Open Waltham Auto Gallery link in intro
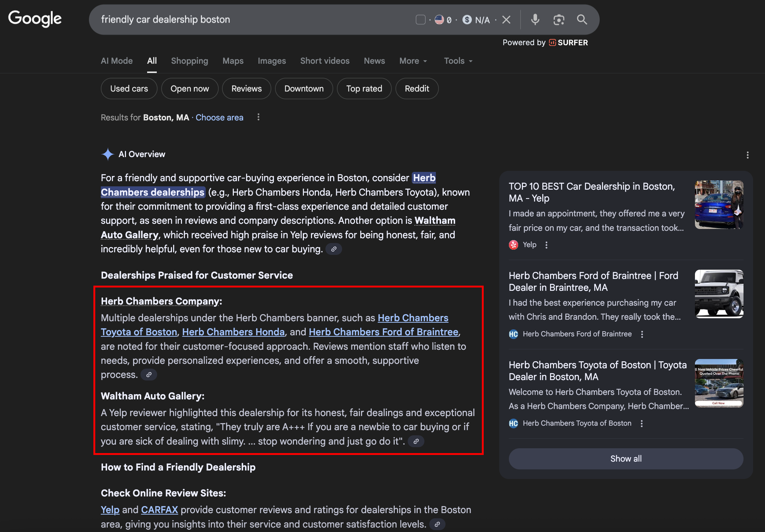 [129, 235]
